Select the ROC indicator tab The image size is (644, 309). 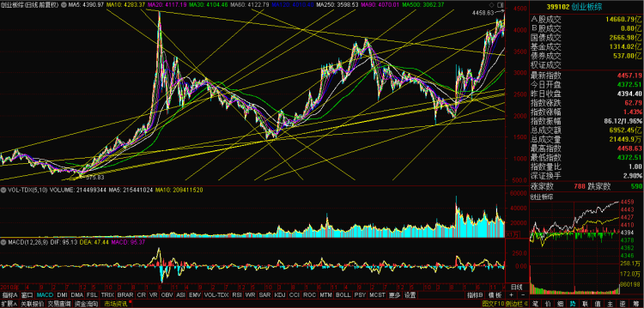coord(310,295)
